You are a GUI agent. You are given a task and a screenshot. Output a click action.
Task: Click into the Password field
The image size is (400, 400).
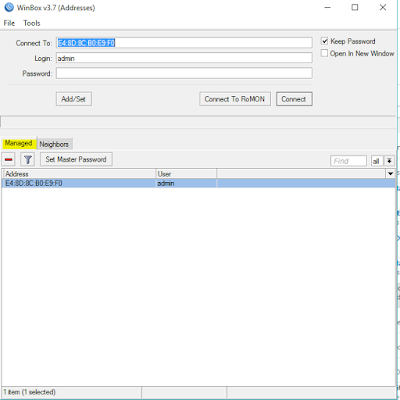[184, 73]
